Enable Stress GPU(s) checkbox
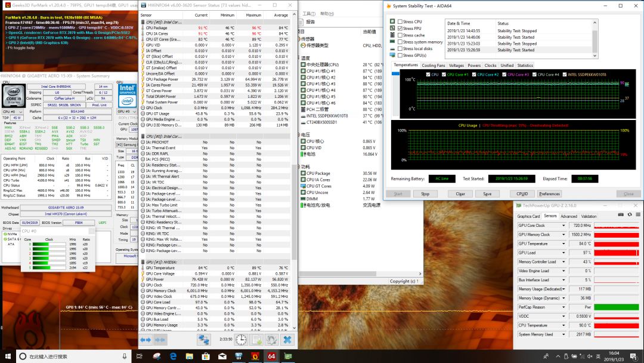644x363 pixels. click(400, 56)
